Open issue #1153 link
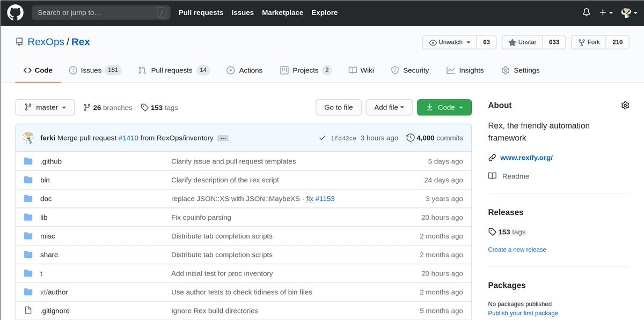Image resolution: width=644 pixels, height=320 pixels. (325, 199)
